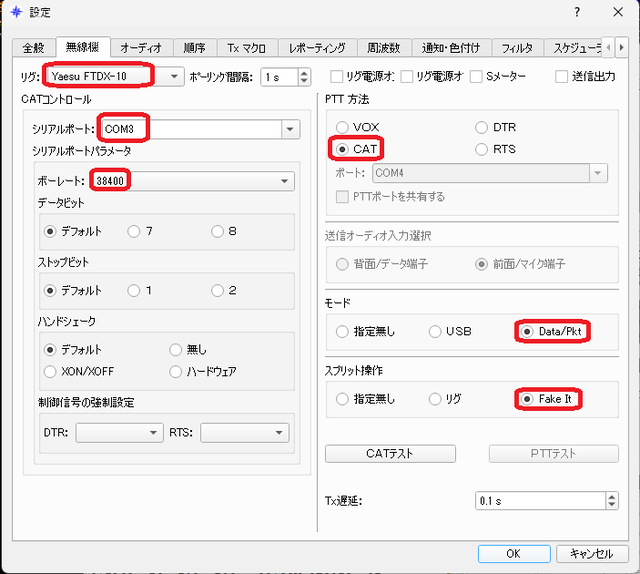Increase the Tx遅延 spinner value
The width and height of the screenshot is (640, 574).
click(x=611, y=497)
